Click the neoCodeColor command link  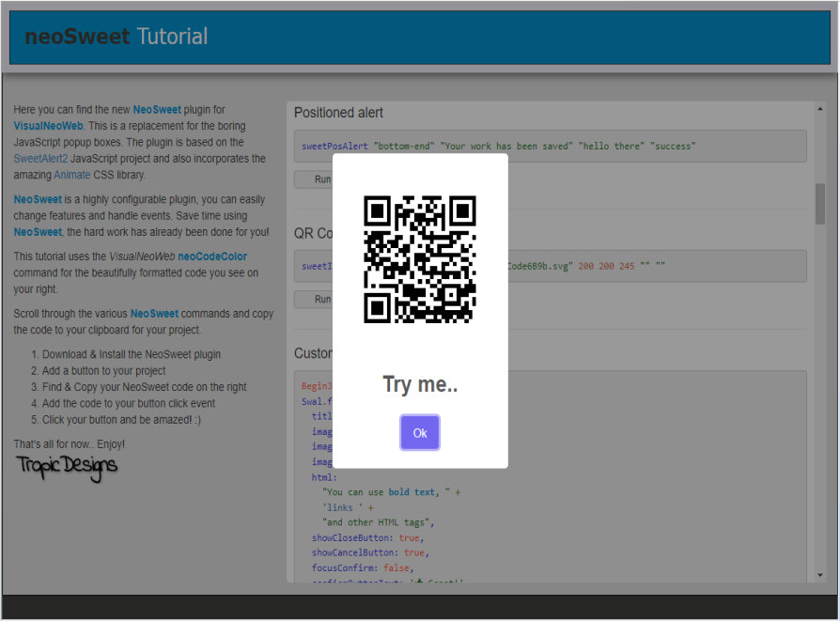(213, 256)
